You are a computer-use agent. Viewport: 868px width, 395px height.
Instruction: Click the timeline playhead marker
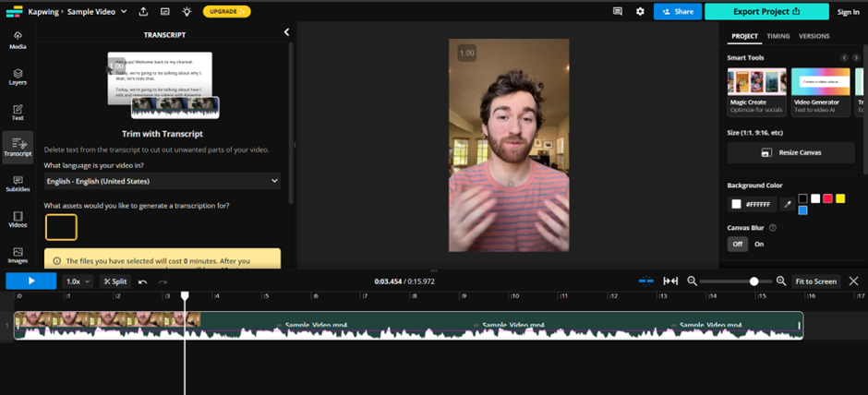[185, 296]
